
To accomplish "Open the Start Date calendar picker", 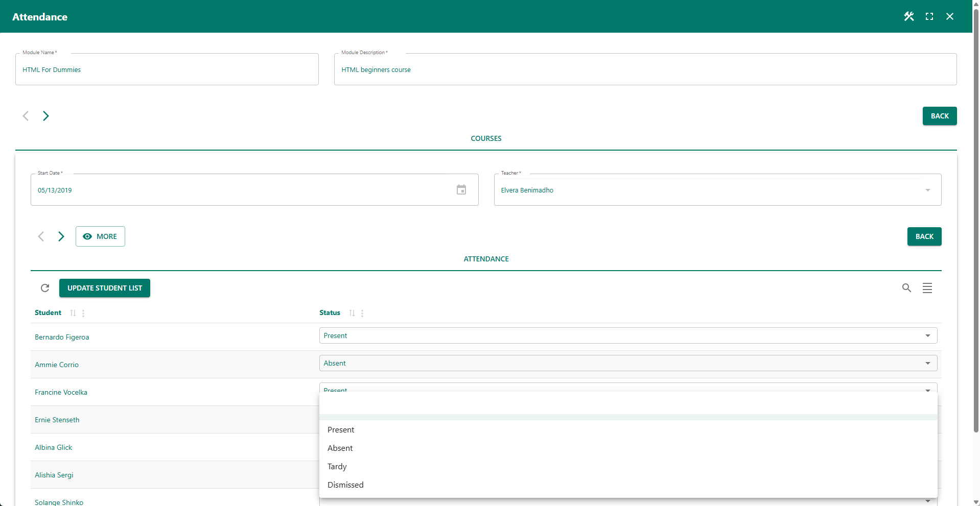I will [461, 190].
